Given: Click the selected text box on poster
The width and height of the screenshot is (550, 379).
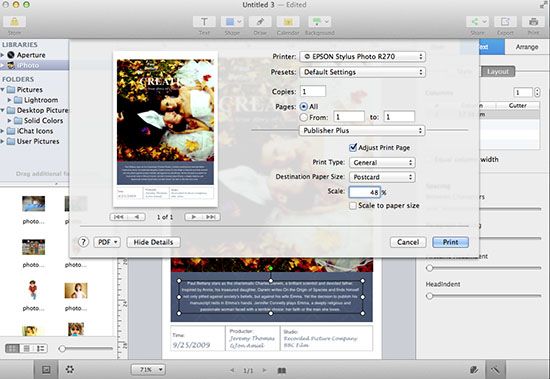Looking at the screenshot, I should 271,297.
